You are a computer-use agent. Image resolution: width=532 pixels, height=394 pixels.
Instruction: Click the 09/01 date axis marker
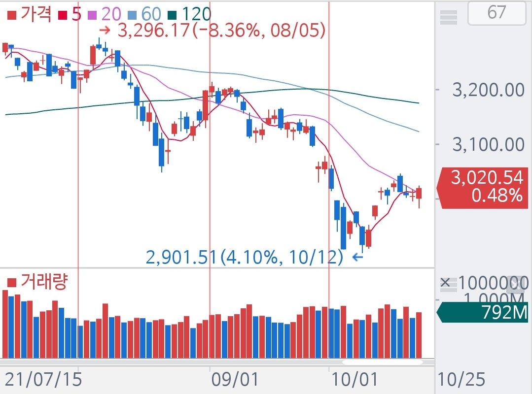pyautogui.click(x=235, y=379)
